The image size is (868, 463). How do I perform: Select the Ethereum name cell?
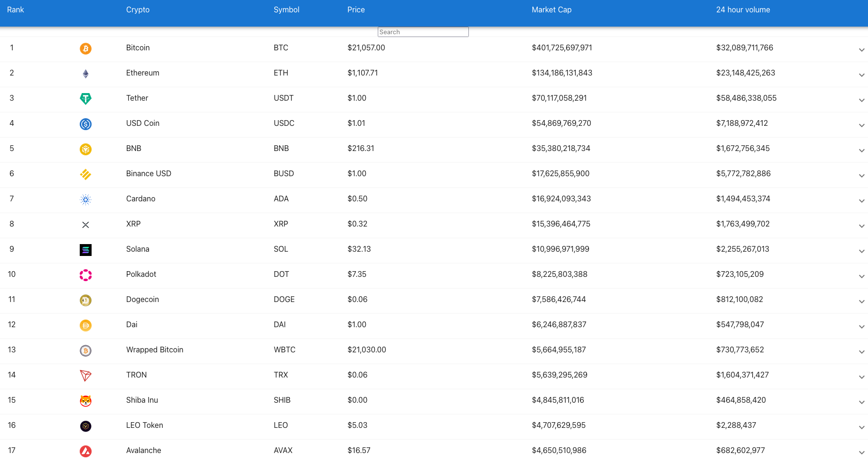coord(143,73)
